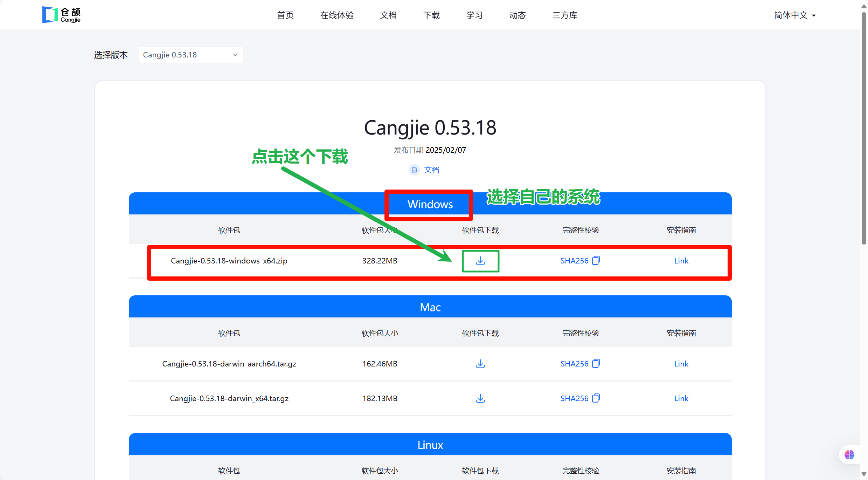Screen dimensions: 868x480
Task: Open the Windows install guide Link
Action: (x=681, y=261)
